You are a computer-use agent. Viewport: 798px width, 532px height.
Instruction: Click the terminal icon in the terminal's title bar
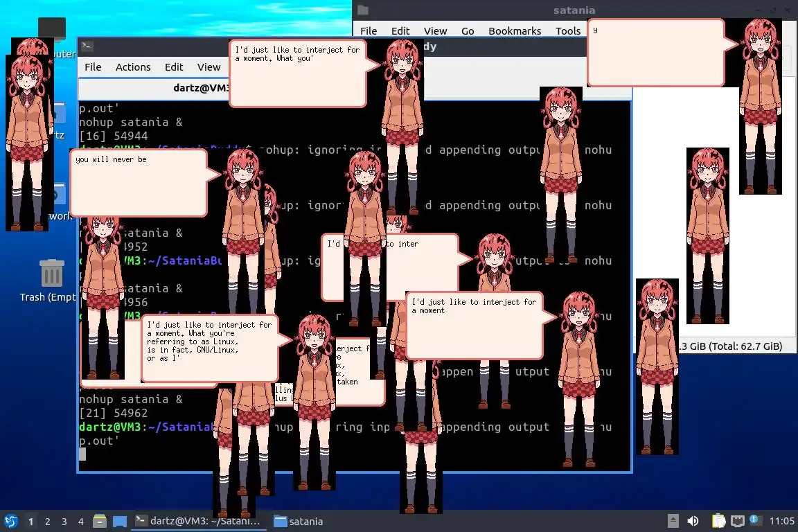[87, 46]
